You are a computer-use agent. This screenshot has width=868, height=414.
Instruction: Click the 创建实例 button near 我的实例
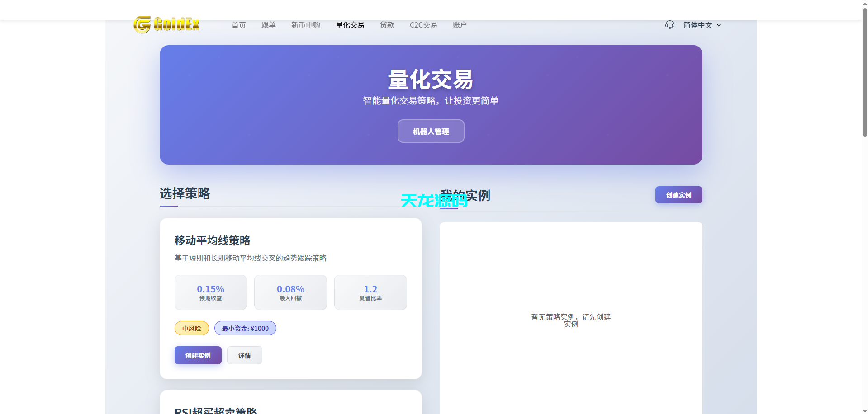[678, 195]
